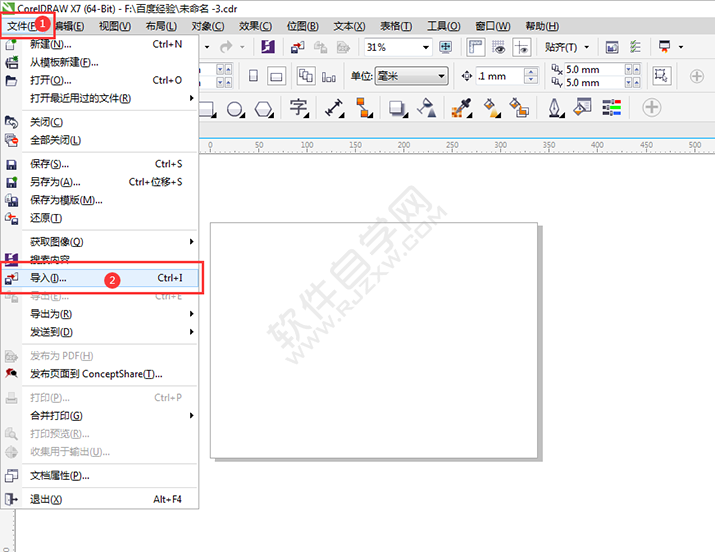Open the zoom level dropdown showing 31%
The height and width of the screenshot is (552, 715).
(x=425, y=47)
